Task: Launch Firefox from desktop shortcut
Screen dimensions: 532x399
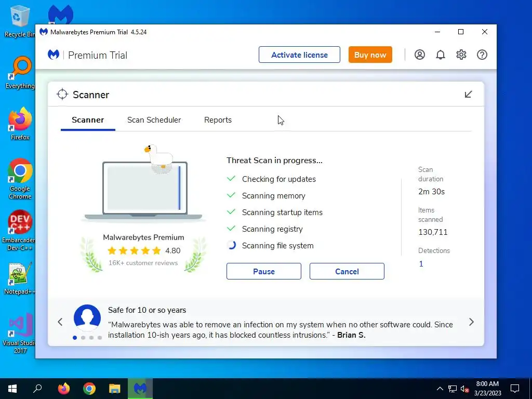Action: (x=20, y=124)
